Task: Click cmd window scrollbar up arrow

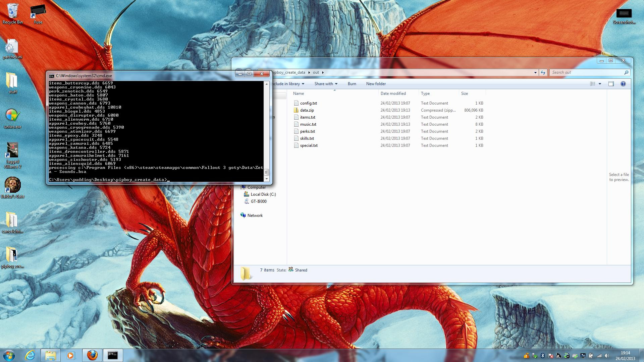Action: tap(266, 83)
